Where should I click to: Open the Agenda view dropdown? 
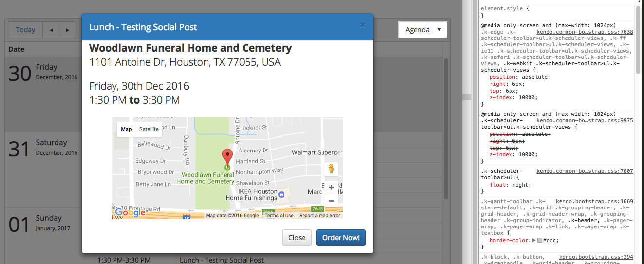[422, 30]
